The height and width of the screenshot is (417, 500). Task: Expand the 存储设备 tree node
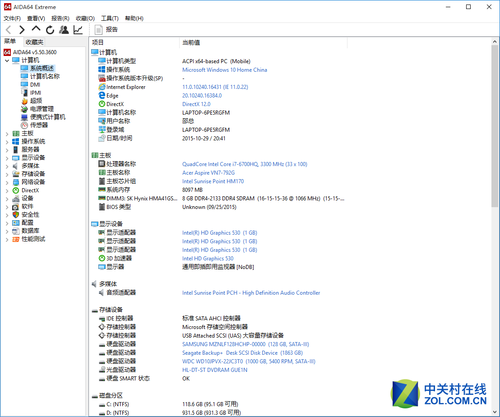pos(7,174)
